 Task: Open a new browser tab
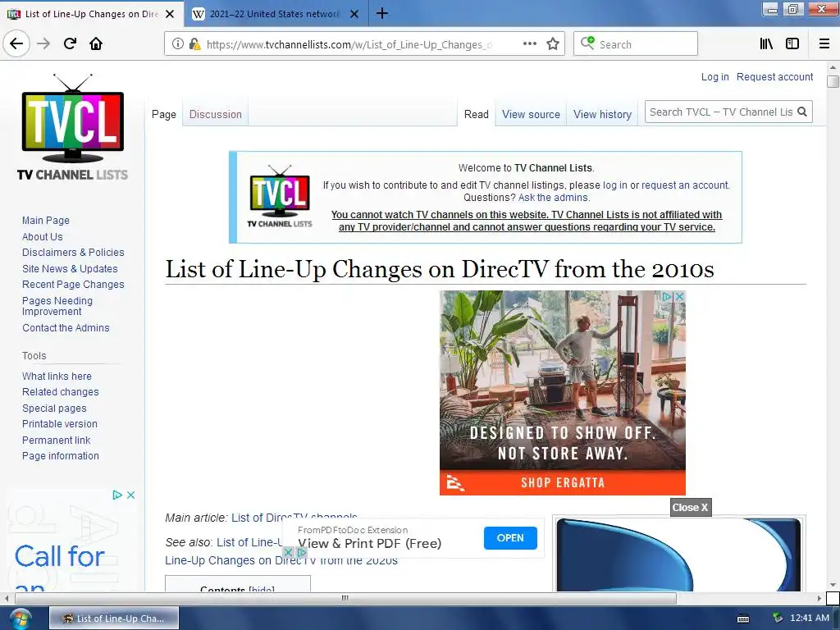click(x=382, y=13)
